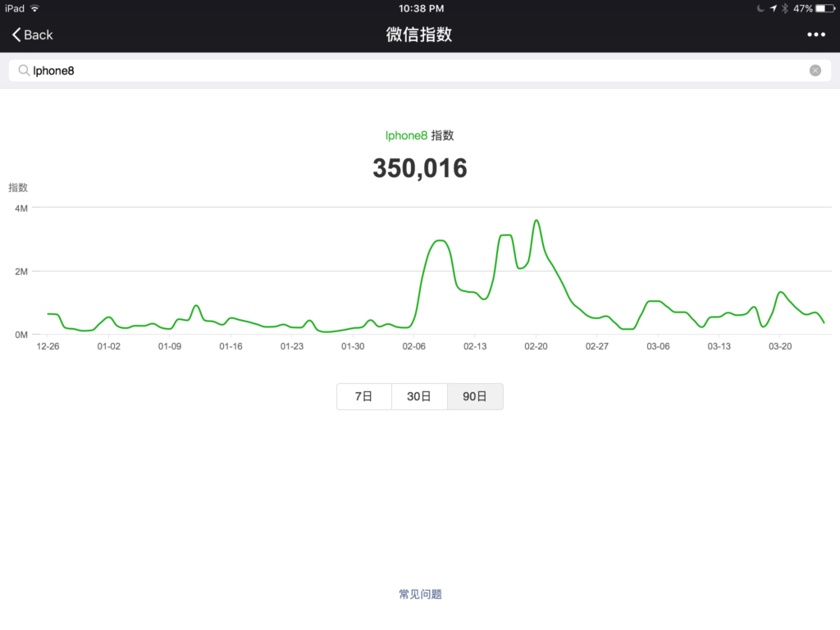Screen dimensions: 840x630
Task: Select the 90日 time range tab
Action: coord(475,396)
